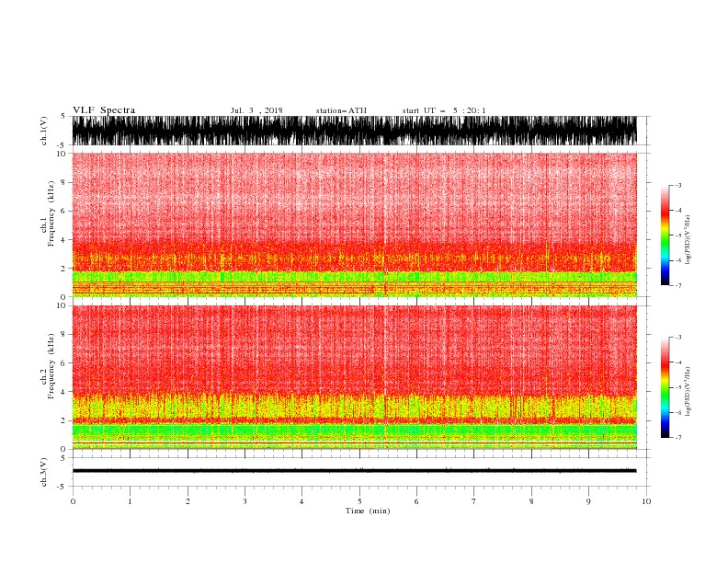Click time axis tick label "2"
This screenshot has height=563, width=728.
pos(188,501)
